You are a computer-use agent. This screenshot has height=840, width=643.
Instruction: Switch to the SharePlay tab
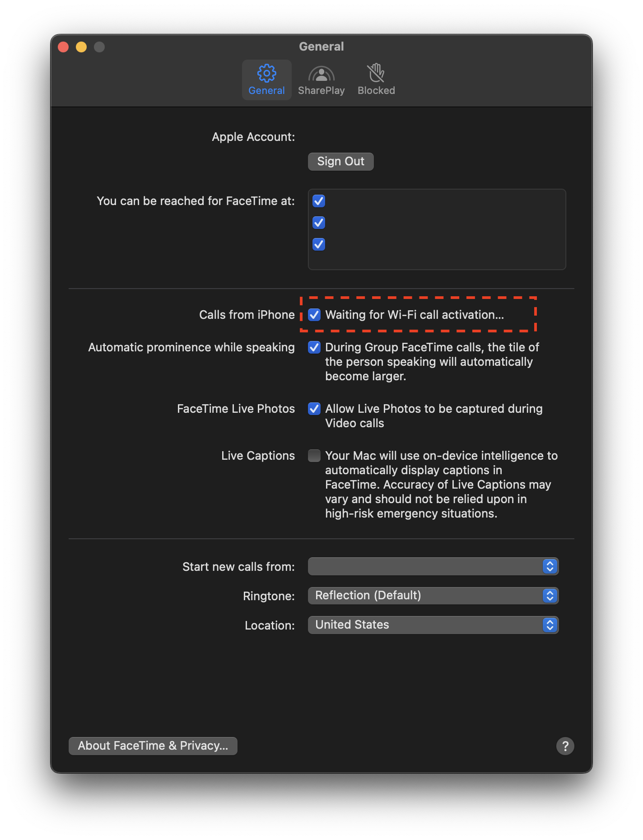(x=321, y=80)
